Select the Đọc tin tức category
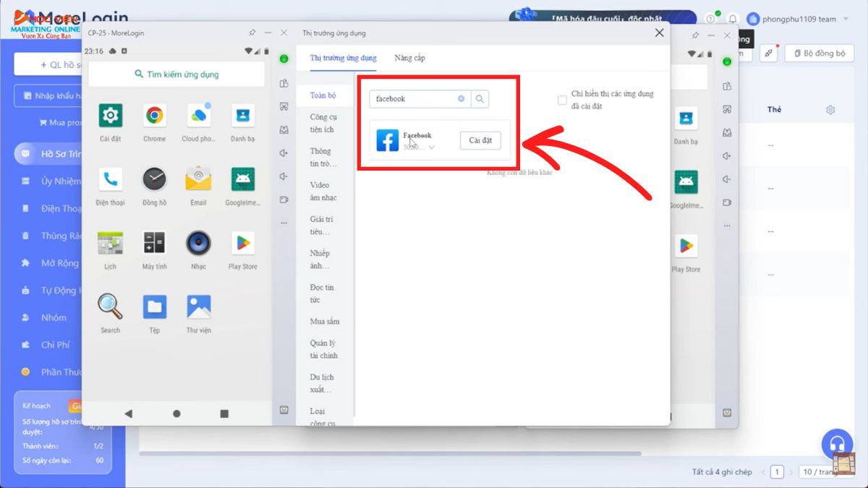Screen dimensions: 868x488 point(321,294)
